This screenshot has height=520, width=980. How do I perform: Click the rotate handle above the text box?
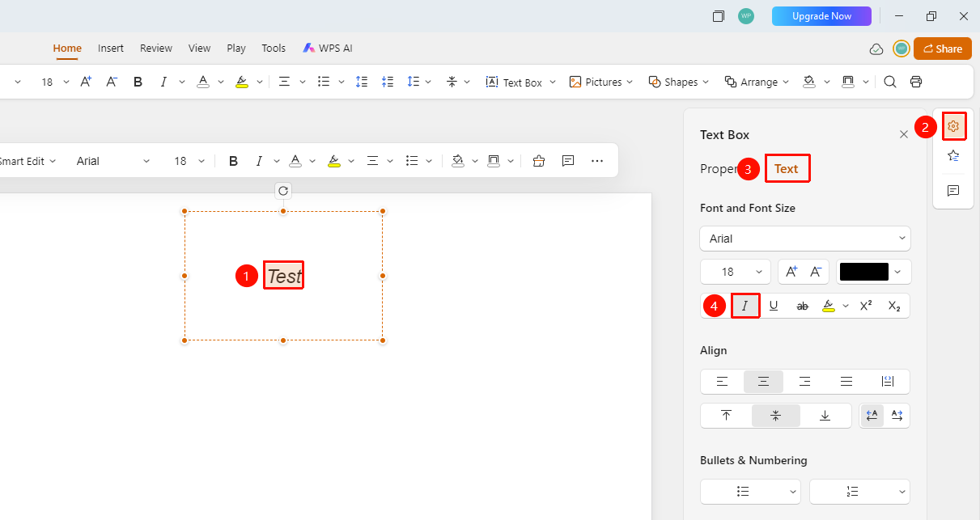(x=282, y=191)
